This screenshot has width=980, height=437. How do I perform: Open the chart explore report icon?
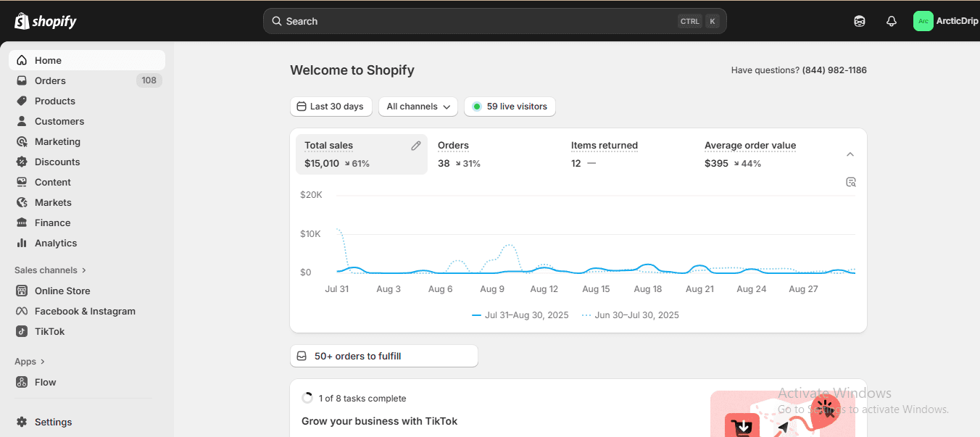coord(851,182)
